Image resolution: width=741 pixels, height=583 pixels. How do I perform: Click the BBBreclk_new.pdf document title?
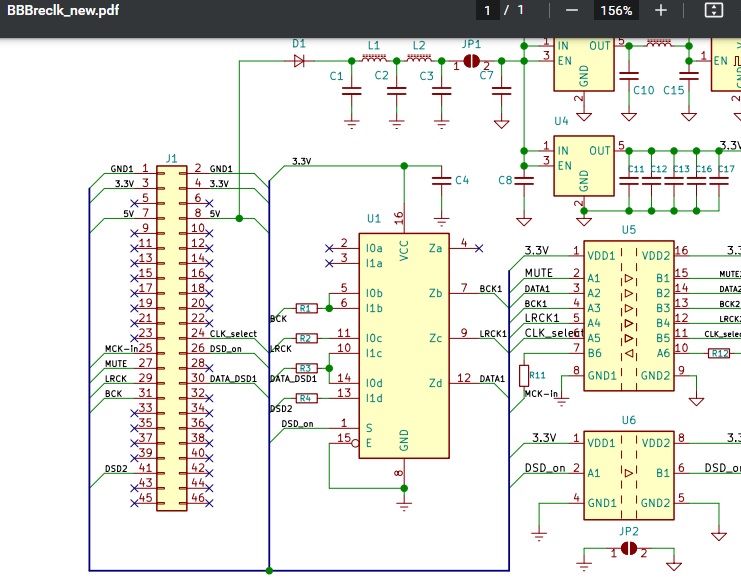[63, 10]
